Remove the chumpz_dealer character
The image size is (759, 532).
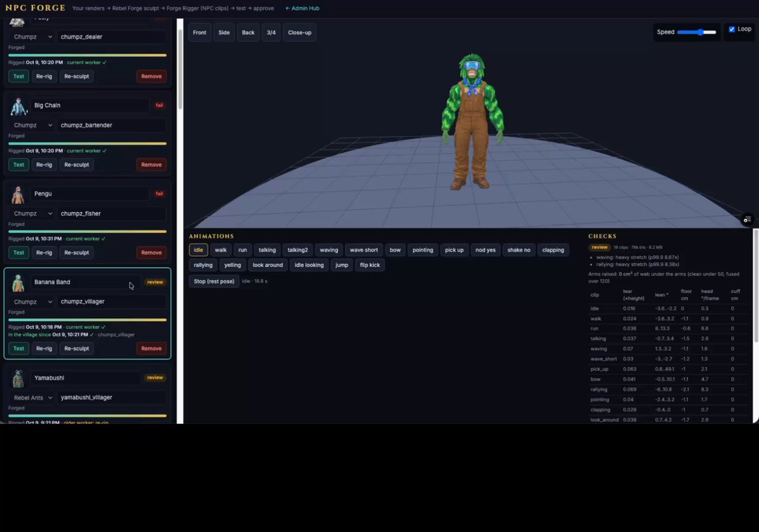coord(151,77)
